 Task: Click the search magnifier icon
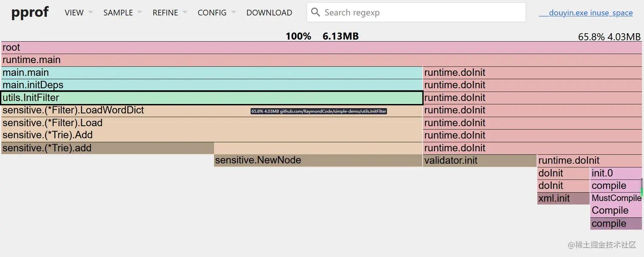pyautogui.click(x=316, y=12)
